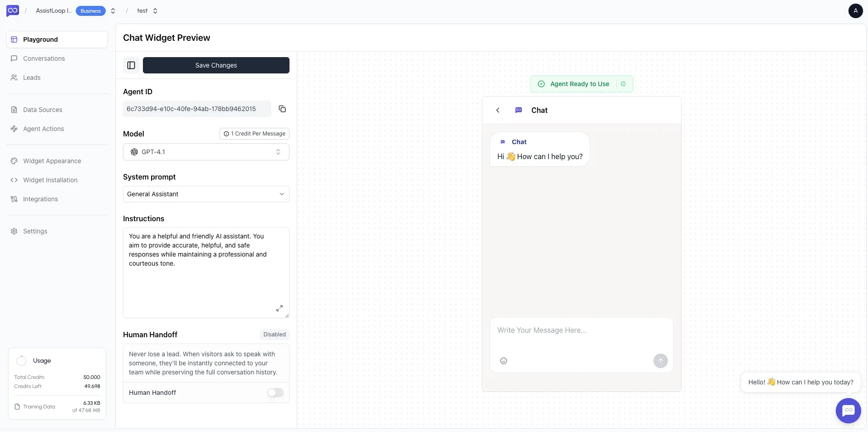Open Widget Appearance settings
This screenshot has height=432, width=868.
point(57,161)
